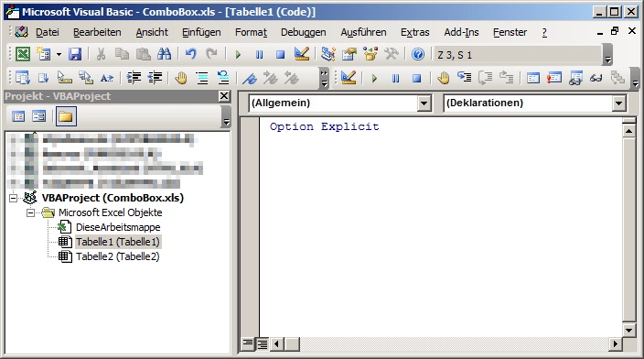Image resolution: width=644 pixels, height=359 pixels.
Task: Click the Step Over icon
Action: point(486,78)
